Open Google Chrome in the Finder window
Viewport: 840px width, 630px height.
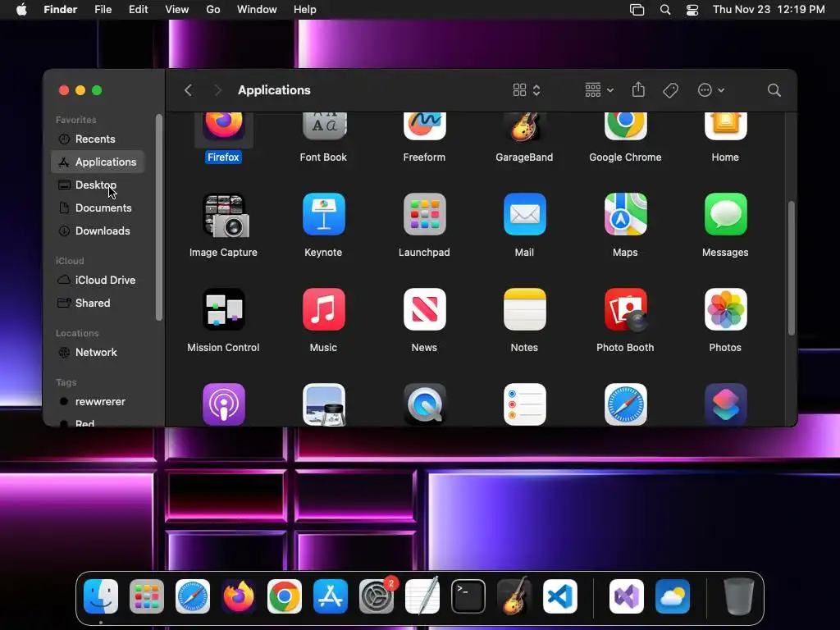(x=625, y=126)
